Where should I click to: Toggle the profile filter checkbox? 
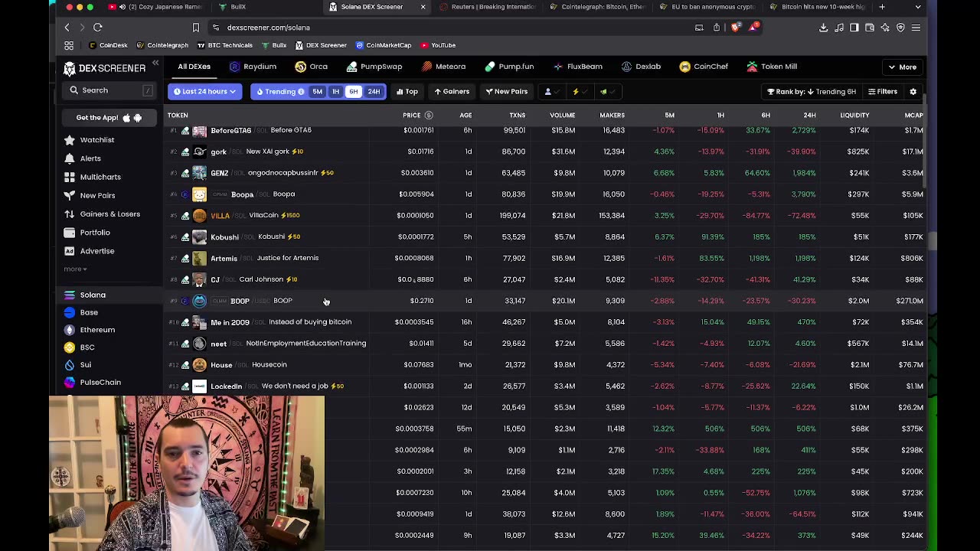552,92
